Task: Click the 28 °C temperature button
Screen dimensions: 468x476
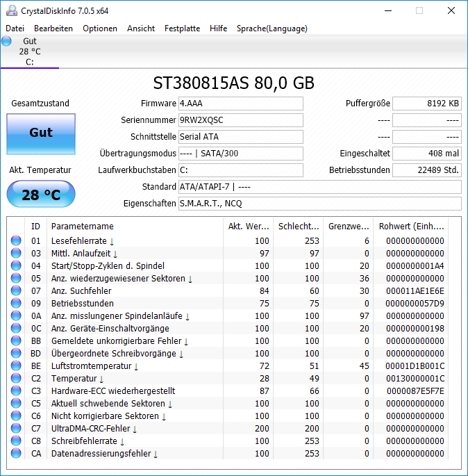Action: 41,194
